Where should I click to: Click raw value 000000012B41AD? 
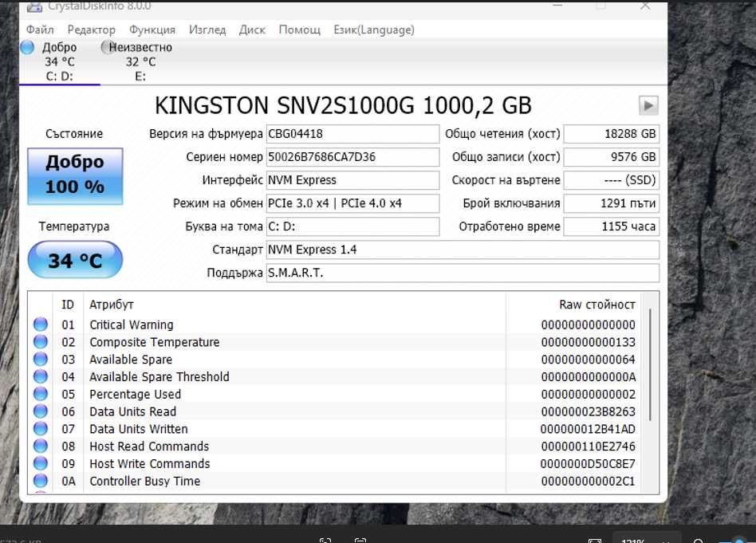click(588, 429)
